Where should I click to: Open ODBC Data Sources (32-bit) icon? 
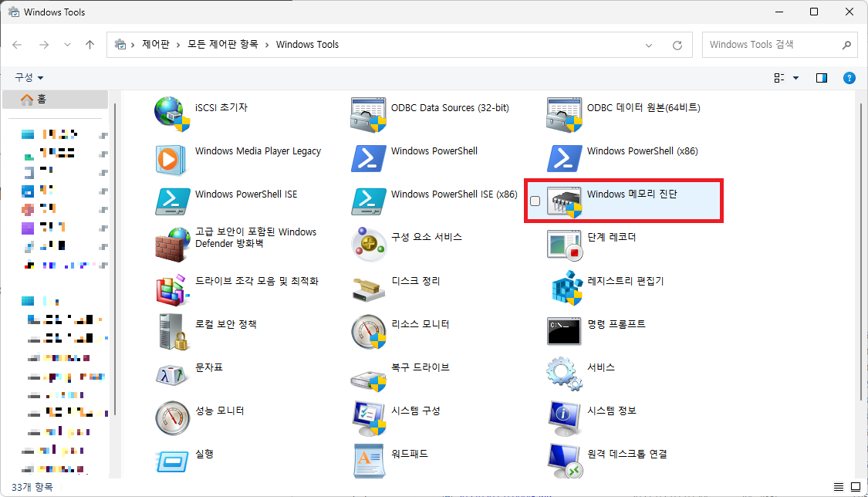point(368,114)
